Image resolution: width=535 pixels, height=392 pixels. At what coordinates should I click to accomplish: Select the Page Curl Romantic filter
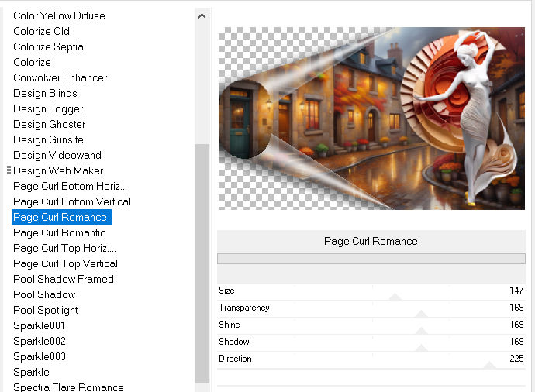pos(60,232)
